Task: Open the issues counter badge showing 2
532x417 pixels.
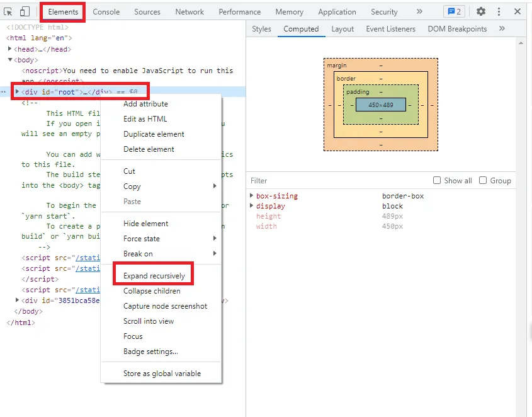Action: [454, 12]
